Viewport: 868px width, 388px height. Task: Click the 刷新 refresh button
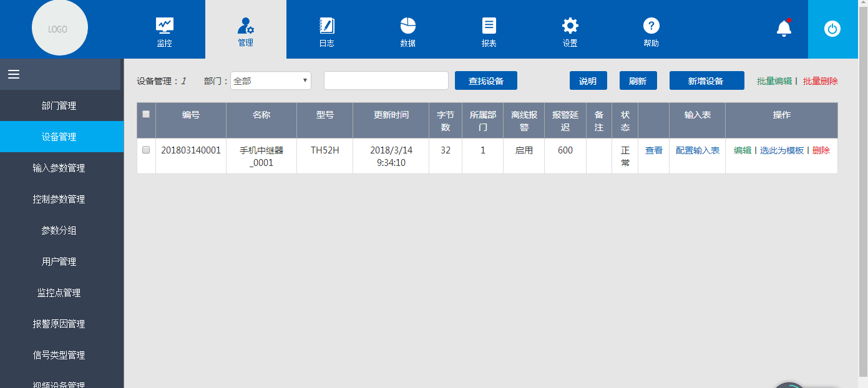click(x=638, y=80)
